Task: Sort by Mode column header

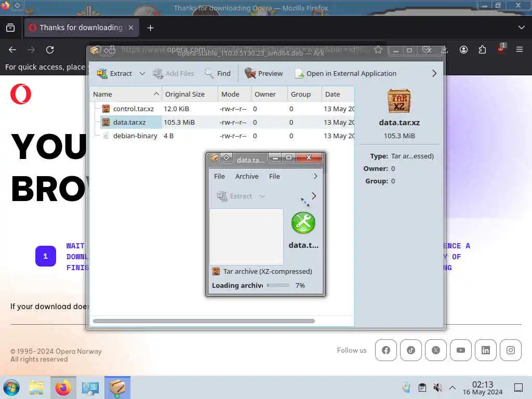Action: pos(234,95)
